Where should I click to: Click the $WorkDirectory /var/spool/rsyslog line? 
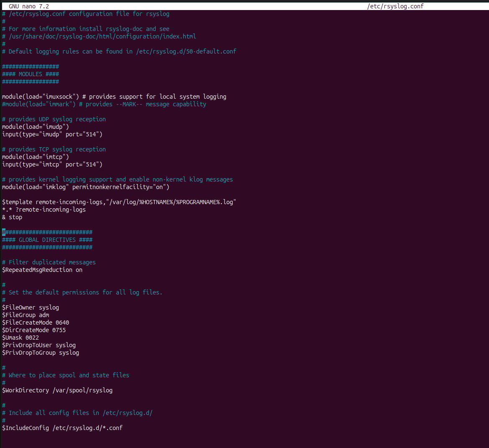point(57,390)
